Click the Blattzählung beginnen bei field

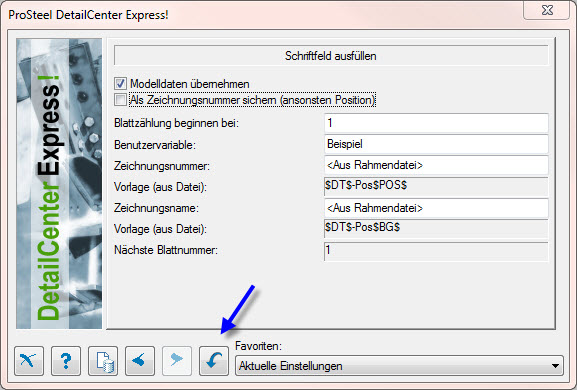436,123
